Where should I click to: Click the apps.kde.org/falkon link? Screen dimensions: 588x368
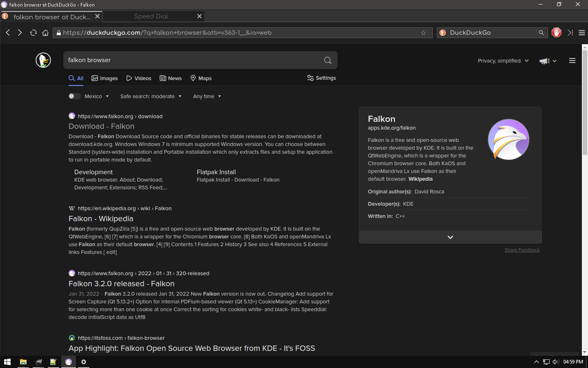pyautogui.click(x=392, y=128)
